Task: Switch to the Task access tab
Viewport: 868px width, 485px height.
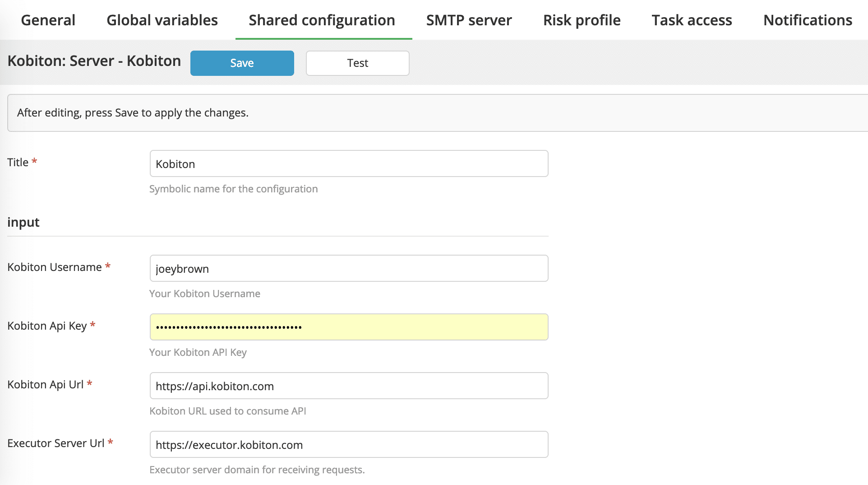Action: pyautogui.click(x=692, y=20)
